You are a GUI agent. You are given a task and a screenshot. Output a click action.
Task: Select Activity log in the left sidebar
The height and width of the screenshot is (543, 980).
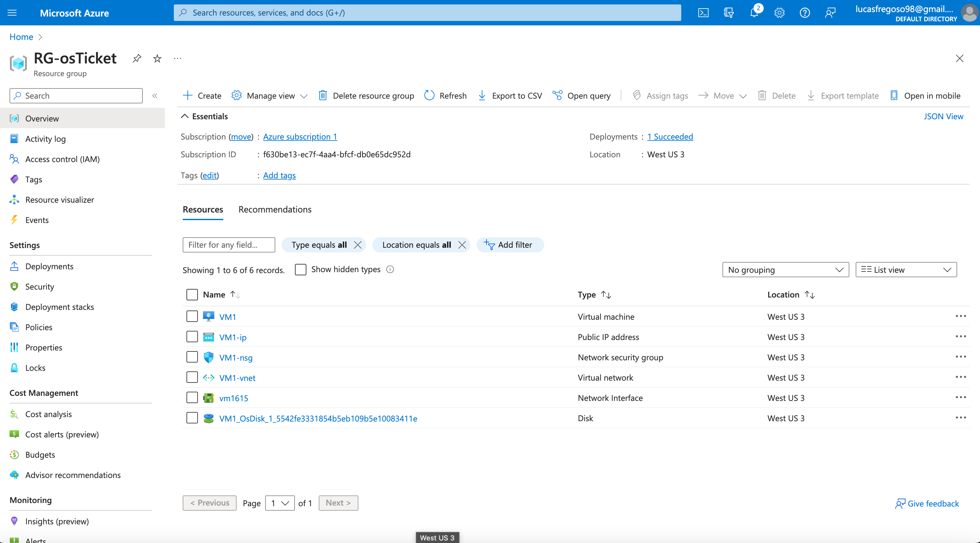45,139
